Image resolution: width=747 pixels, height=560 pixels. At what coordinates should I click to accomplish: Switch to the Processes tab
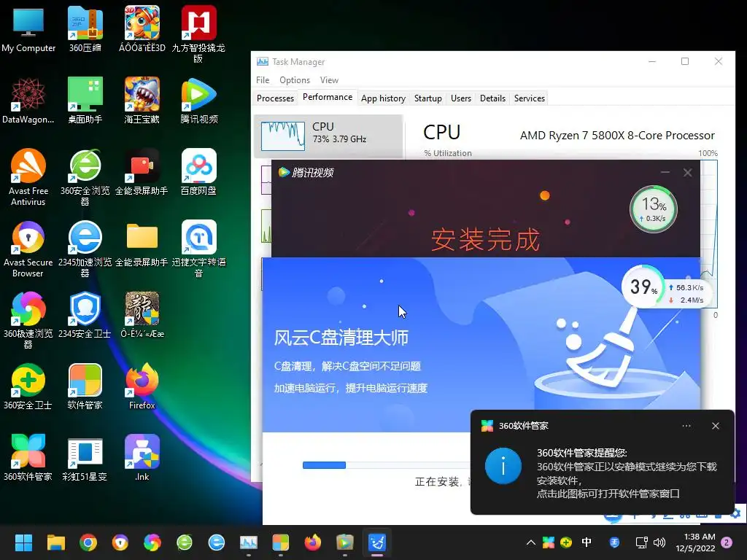point(275,98)
